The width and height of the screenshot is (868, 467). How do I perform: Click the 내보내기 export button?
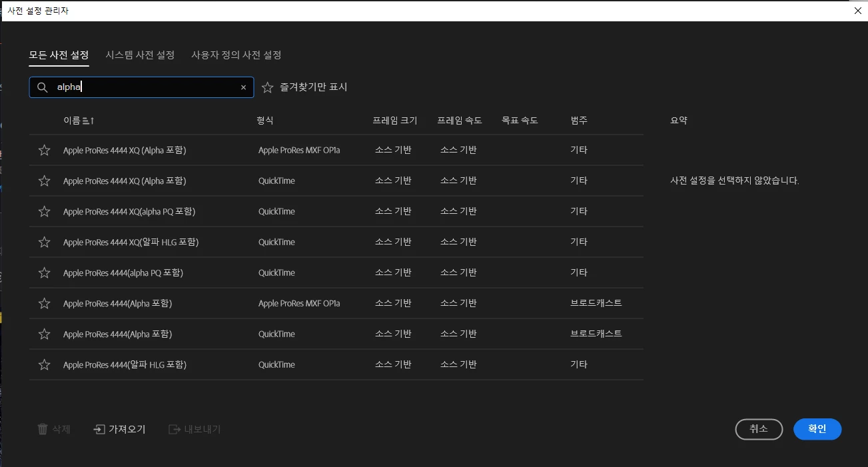click(x=195, y=429)
